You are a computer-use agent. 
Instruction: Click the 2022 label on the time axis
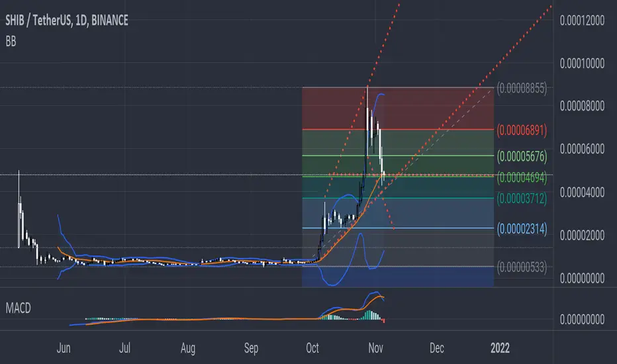(x=500, y=348)
